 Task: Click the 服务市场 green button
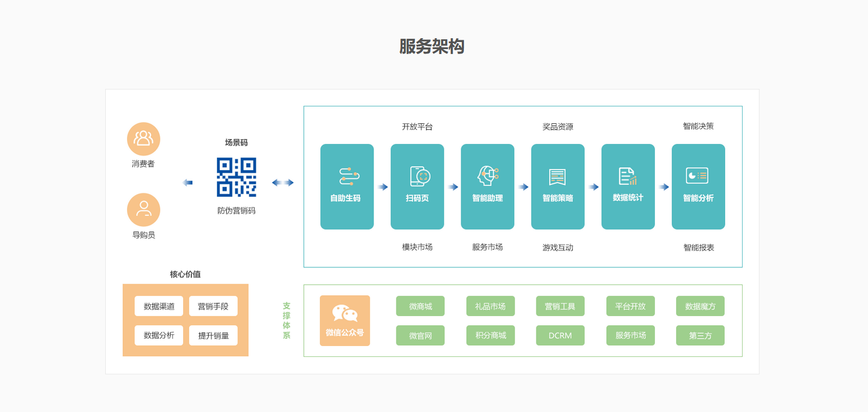[631, 336]
